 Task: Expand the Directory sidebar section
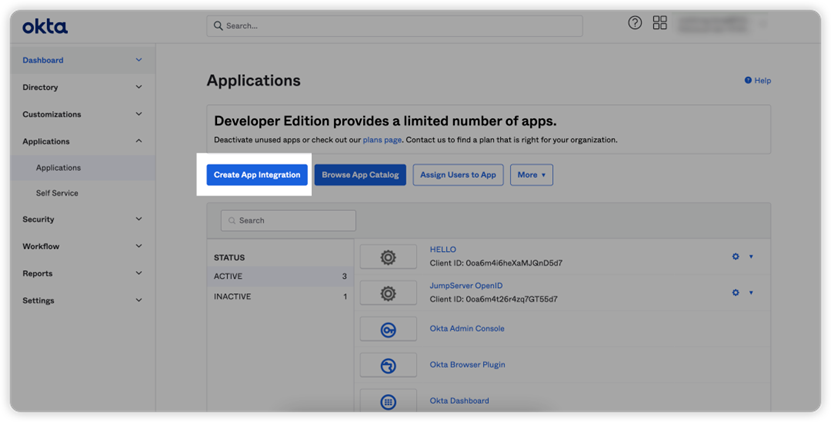coord(82,87)
